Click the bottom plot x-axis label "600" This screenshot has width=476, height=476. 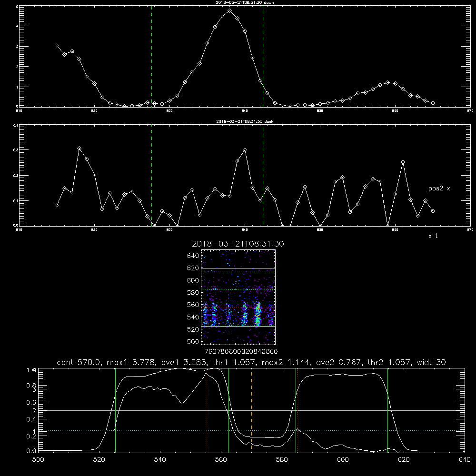(x=343, y=459)
